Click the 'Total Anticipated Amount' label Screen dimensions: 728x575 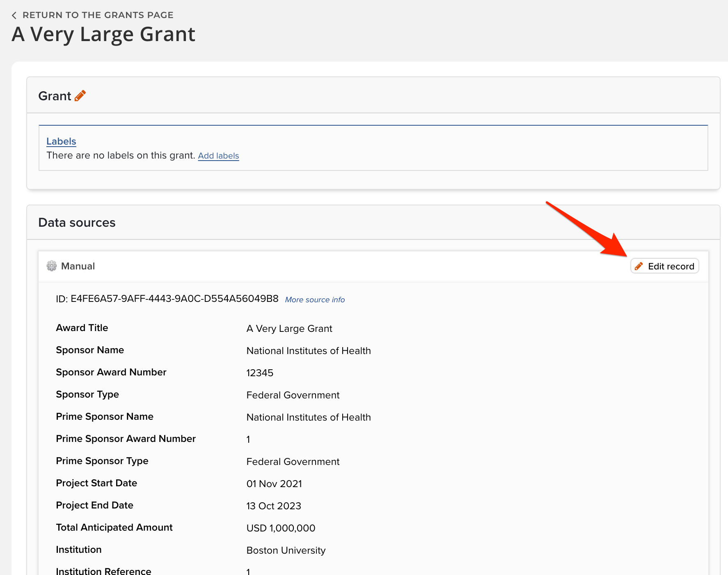coord(114,527)
